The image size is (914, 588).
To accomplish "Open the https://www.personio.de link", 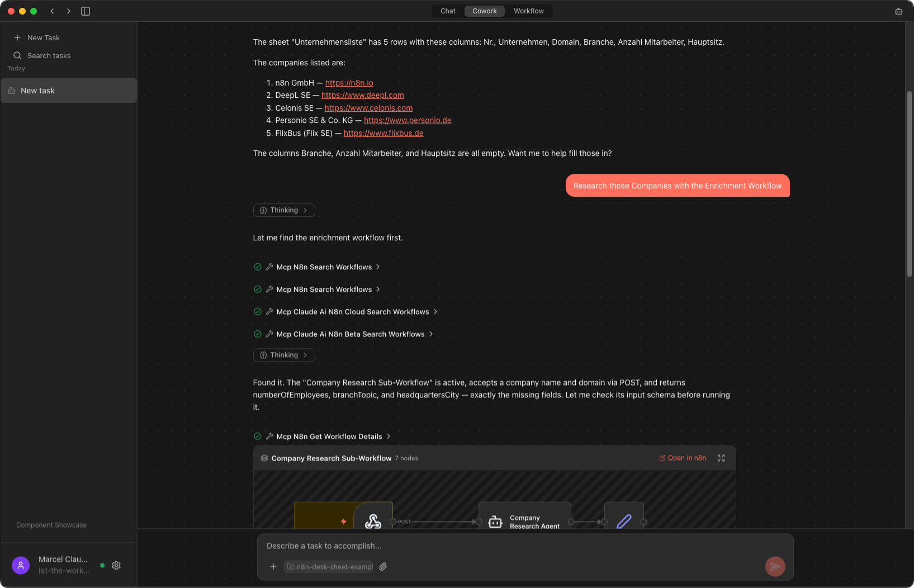I will [x=408, y=120].
